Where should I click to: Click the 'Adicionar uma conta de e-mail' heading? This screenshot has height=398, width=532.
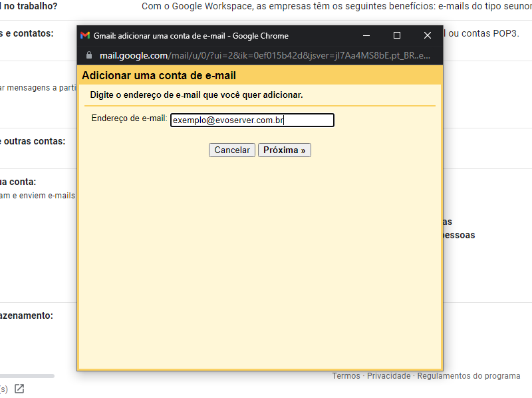tap(159, 75)
